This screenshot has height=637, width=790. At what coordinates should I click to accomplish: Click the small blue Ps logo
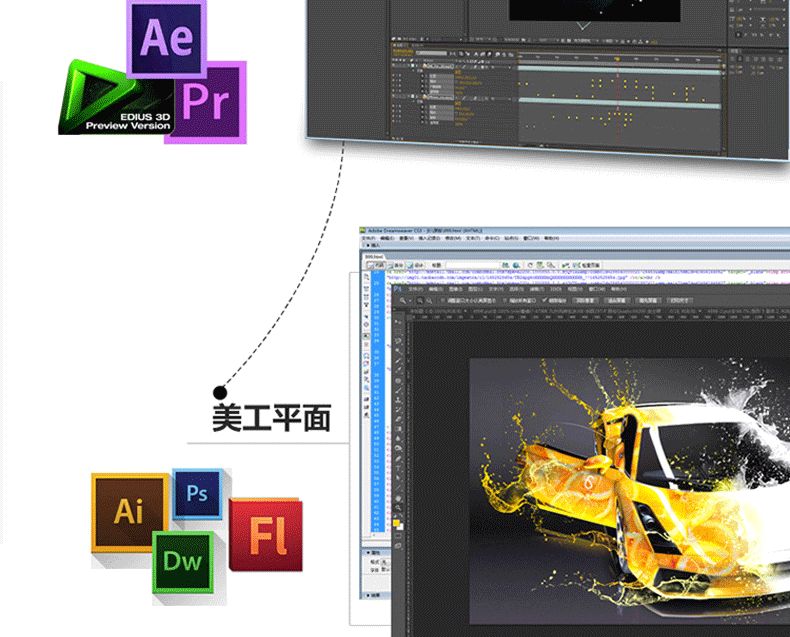click(197, 493)
